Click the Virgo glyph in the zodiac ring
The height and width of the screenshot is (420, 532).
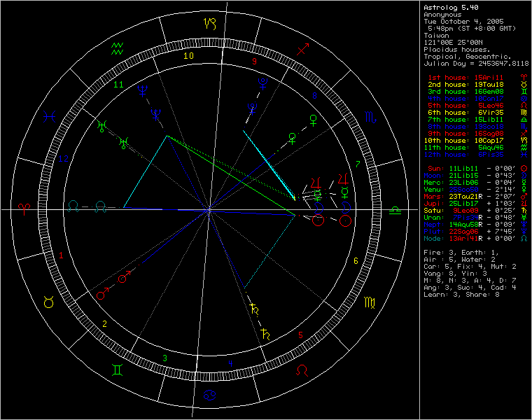(x=370, y=302)
